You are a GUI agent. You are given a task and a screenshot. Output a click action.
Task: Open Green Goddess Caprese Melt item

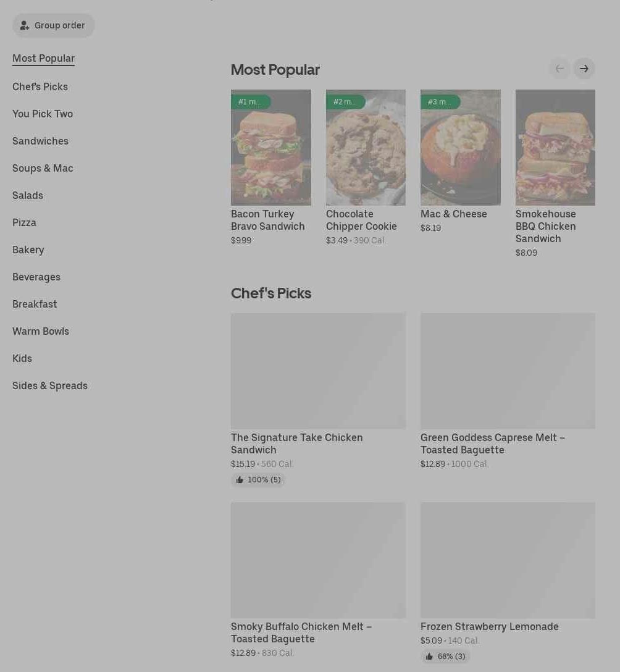[492, 443]
